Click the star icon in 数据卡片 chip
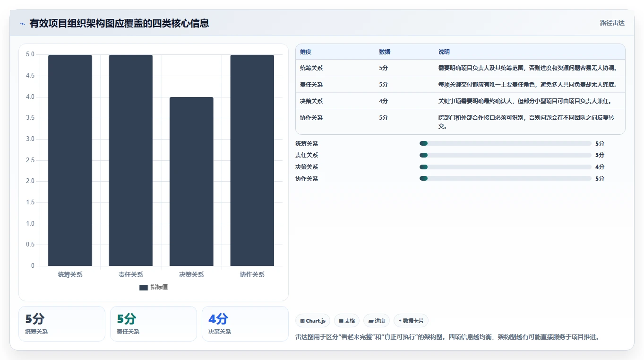Viewport: 644px width, 360px height. click(x=400, y=321)
